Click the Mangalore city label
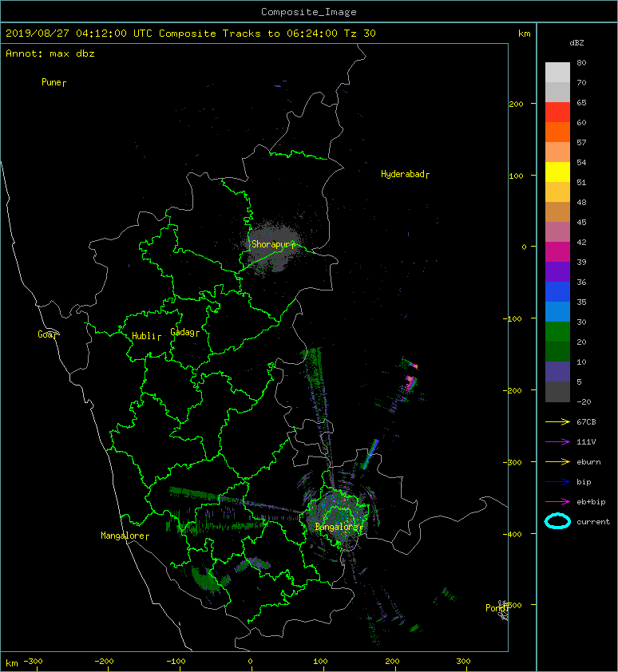The width and height of the screenshot is (618, 672). tap(123, 536)
